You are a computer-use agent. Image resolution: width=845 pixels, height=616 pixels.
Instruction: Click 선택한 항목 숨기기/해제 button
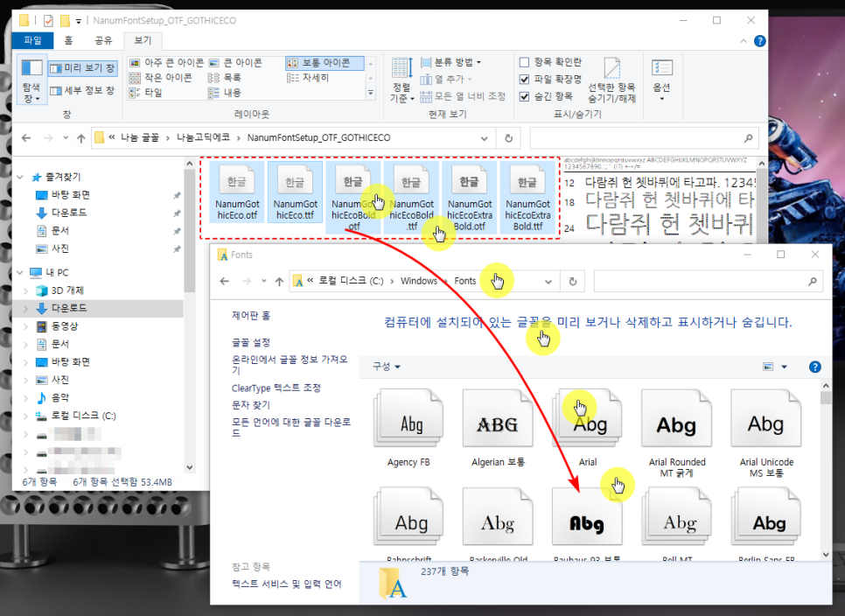611,80
